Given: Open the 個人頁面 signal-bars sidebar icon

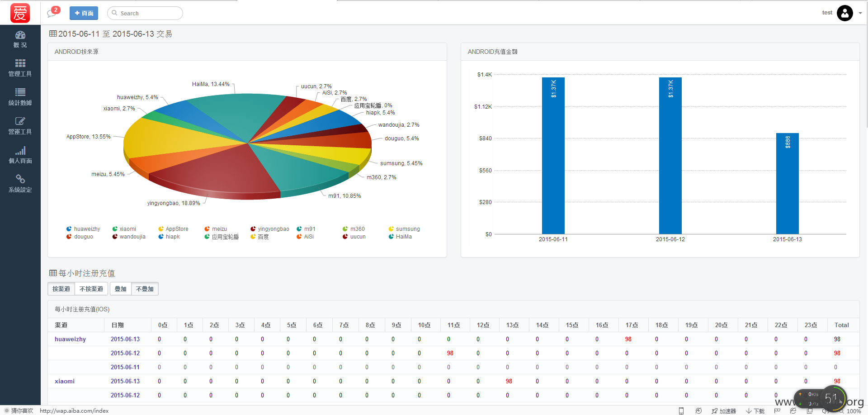Looking at the screenshot, I should pyautogui.click(x=20, y=150).
